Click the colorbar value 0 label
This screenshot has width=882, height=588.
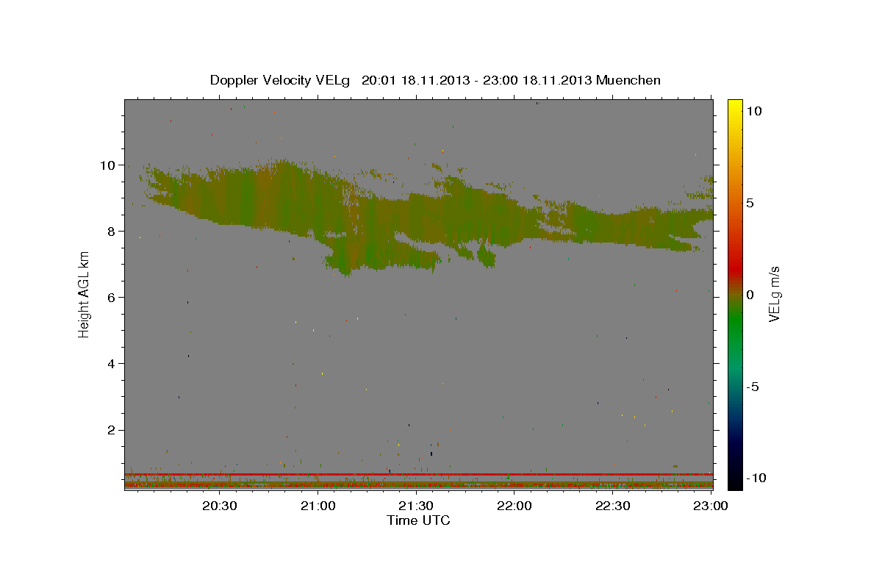coord(750,295)
